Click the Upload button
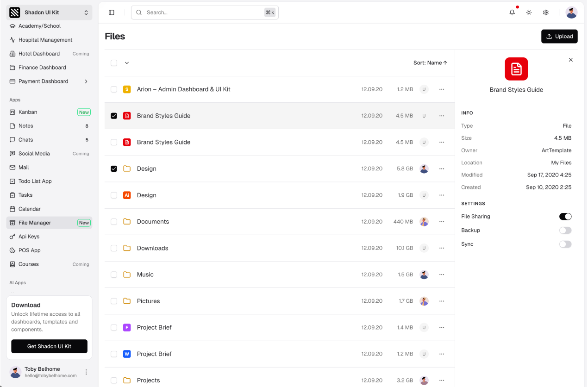The height and width of the screenshot is (387, 588). coord(559,37)
